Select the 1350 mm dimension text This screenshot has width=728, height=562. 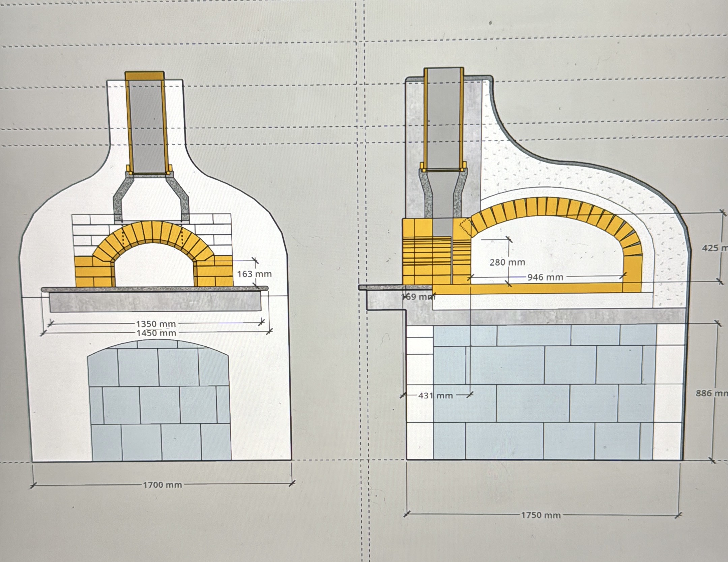pyautogui.click(x=156, y=324)
